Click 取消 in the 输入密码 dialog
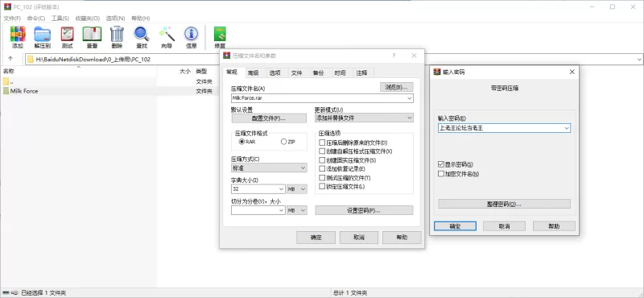The width and height of the screenshot is (644, 298). pyautogui.click(x=505, y=226)
